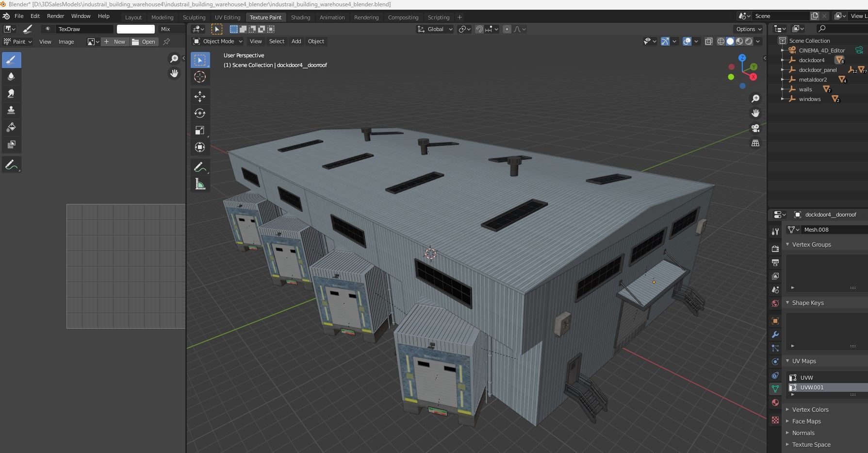868x453 pixels.
Task: Open the Physics properties tab
Action: 775,362
